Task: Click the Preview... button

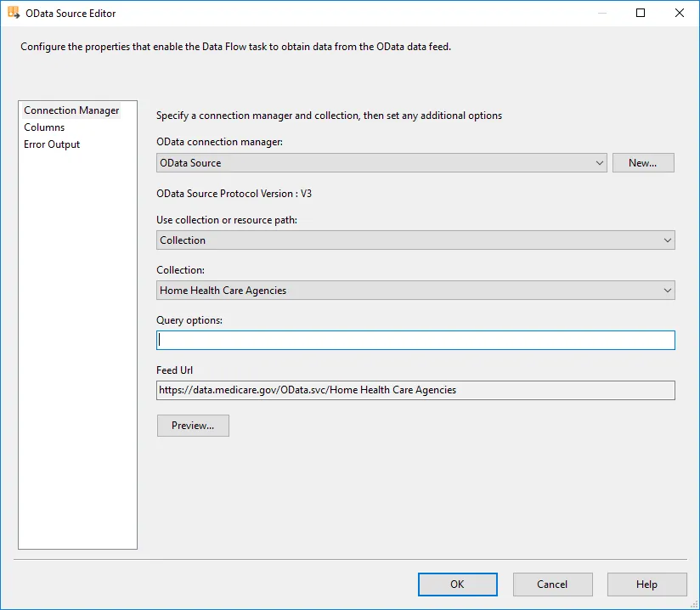Action: click(x=193, y=426)
